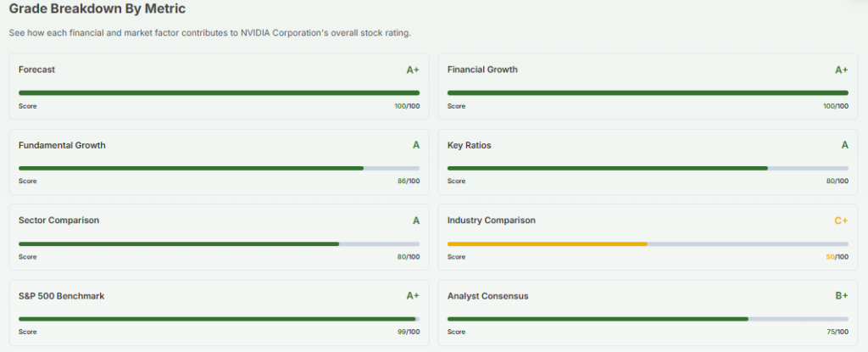Click the A+ grade on Forecast card
The width and height of the screenshot is (868, 352).
click(x=413, y=70)
